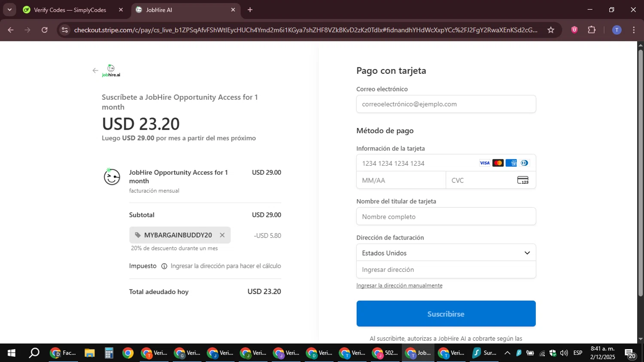
Task: Close the Verify Codes — SimplyCodes tab
Action: [x=121, y=10]
